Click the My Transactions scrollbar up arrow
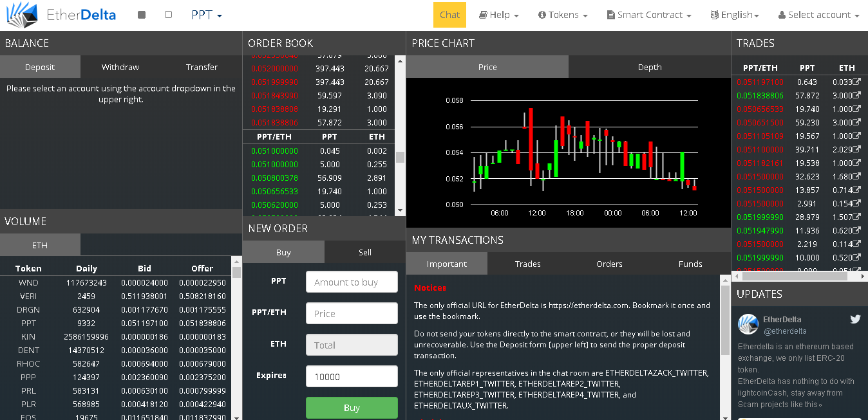 click(725, 279)
